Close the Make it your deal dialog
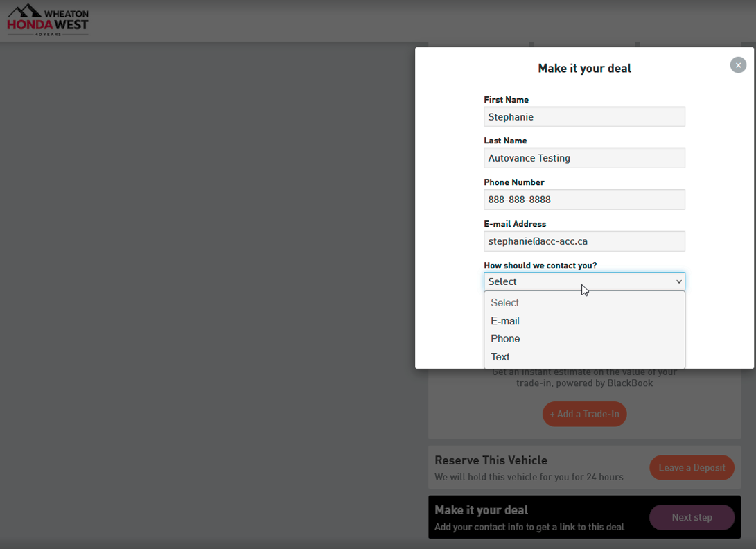 coord(738,65)
